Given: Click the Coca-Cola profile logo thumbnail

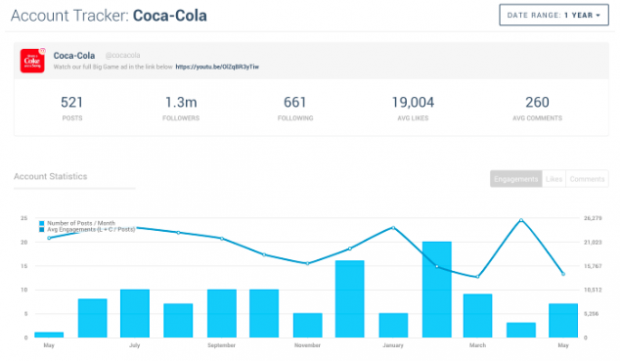Looking at the screenshot, I should click(32, 60).
